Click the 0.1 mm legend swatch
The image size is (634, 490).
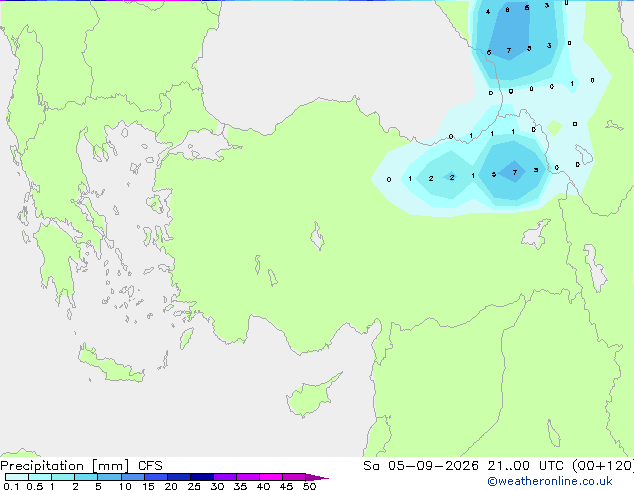[17, 477]
